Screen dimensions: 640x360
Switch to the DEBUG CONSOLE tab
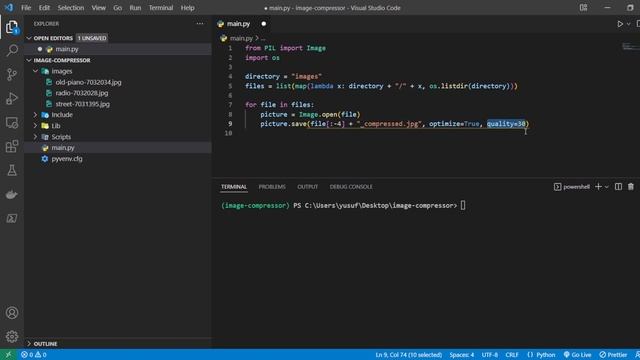click(351, 187)
